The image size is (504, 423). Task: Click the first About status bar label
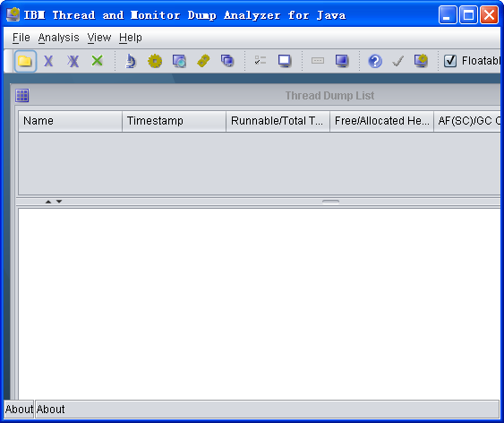19,410
